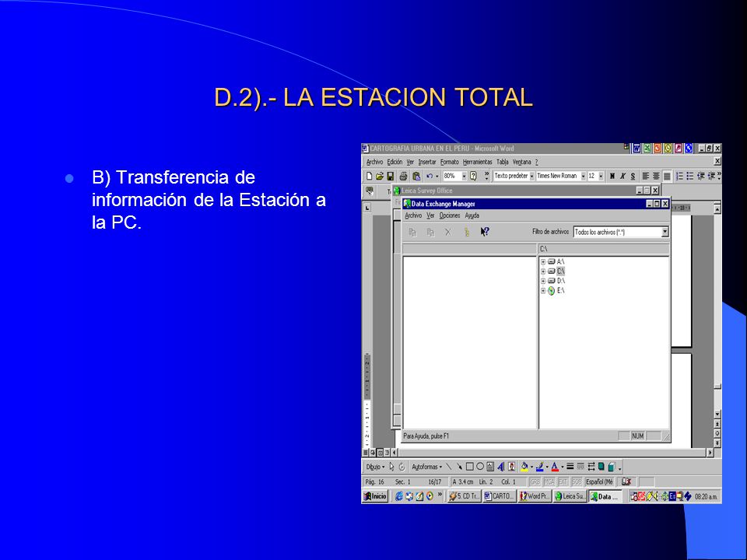Select the Oval tool in Drawing toolbar
The width and height of the screenshot is (747, 560).
480,467
